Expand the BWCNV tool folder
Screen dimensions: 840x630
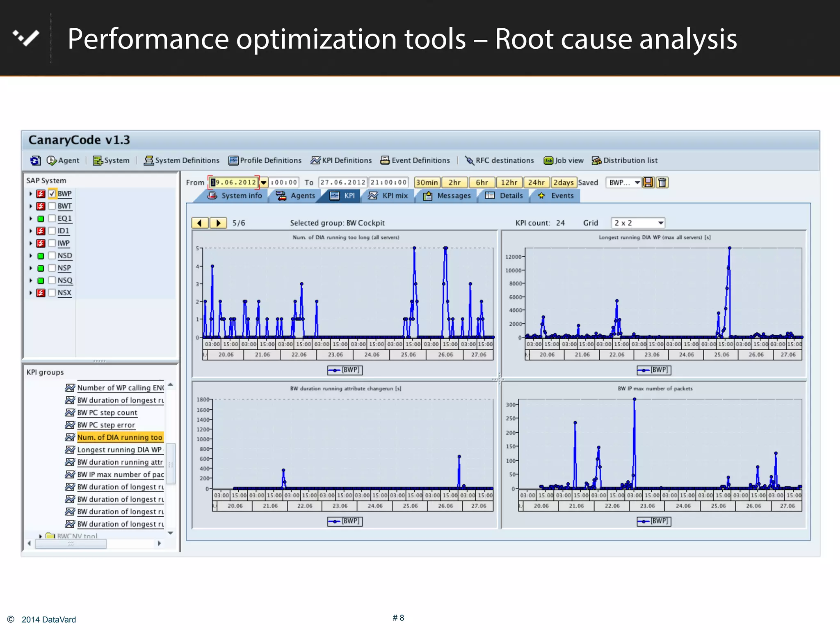pos(40,536)
